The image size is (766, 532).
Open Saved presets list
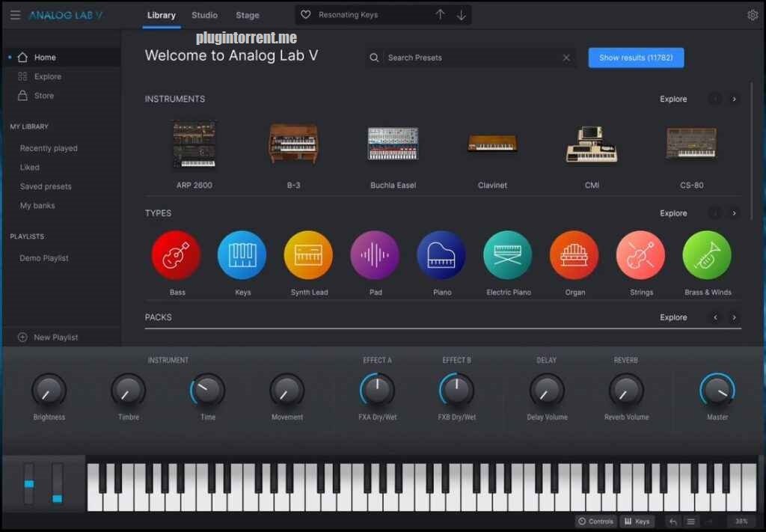point(46,186)
